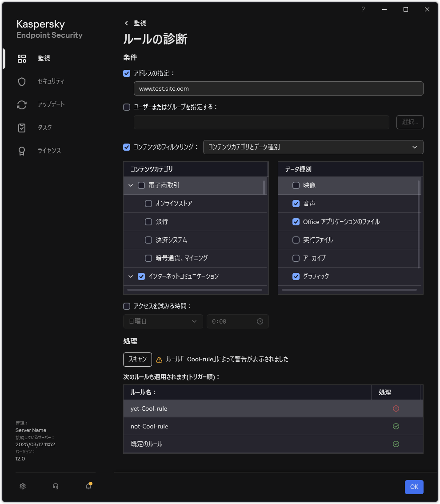Image resolution: width=440 pixels, height=504 pixels.
Task: Click the warning icon beside yet-Cool-rule
Action: point(396,408)
